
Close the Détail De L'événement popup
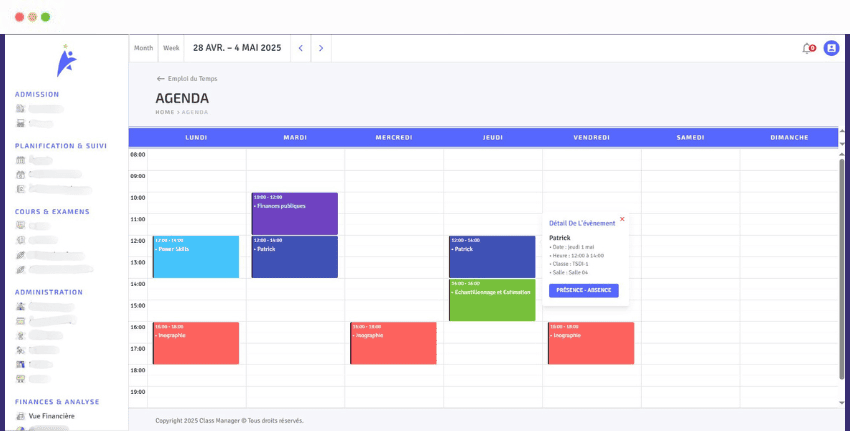tap(622, 219)
